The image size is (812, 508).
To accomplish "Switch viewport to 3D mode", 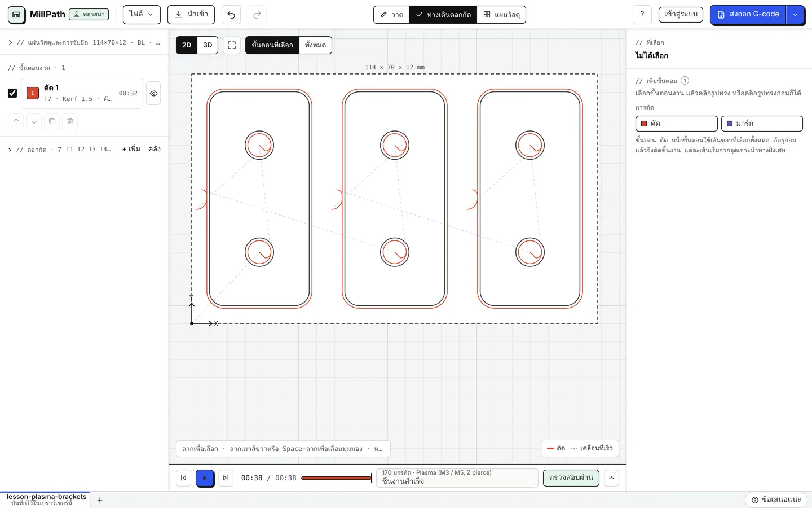I will (208, 45).
